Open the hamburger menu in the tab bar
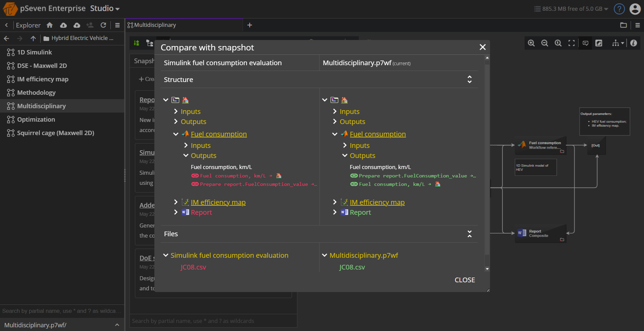 pos(638,25)
